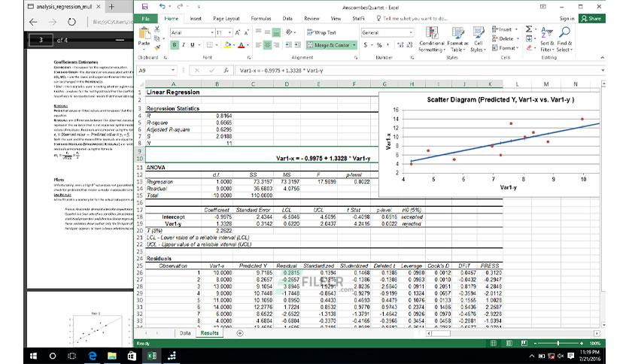Toggle left text alignment
The width and height of the screenshot is (629, 364).
(x=258, y=45)
